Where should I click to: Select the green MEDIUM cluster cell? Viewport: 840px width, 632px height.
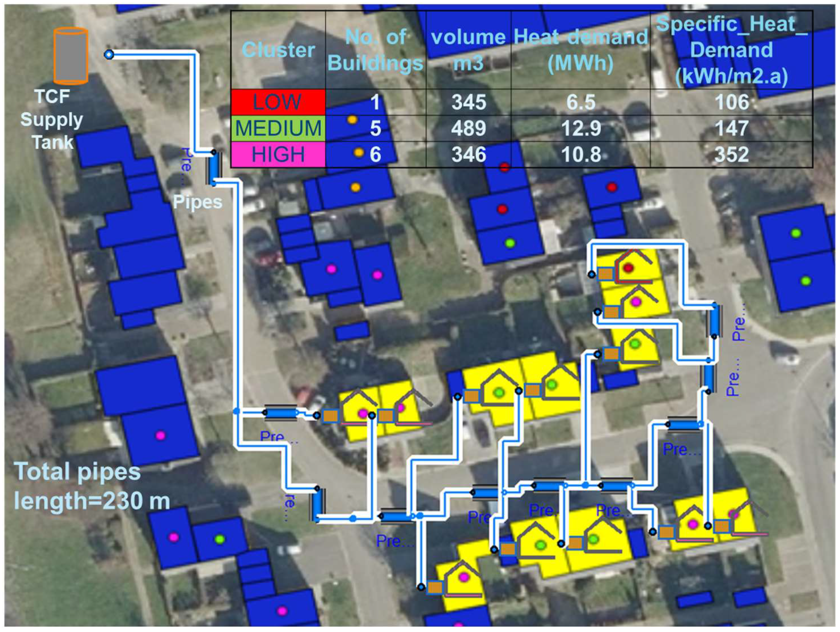278,128
